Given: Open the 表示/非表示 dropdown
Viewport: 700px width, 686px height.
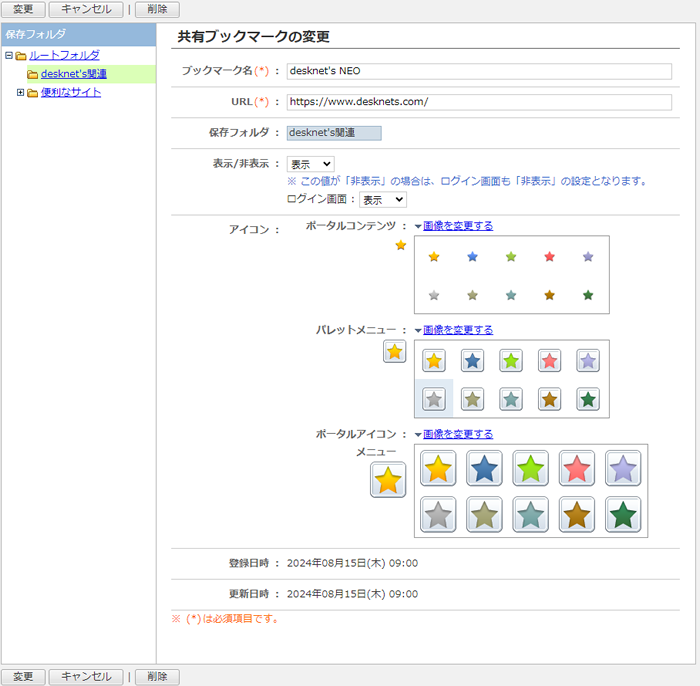Looking at the screenshot, I should point(311,164).
